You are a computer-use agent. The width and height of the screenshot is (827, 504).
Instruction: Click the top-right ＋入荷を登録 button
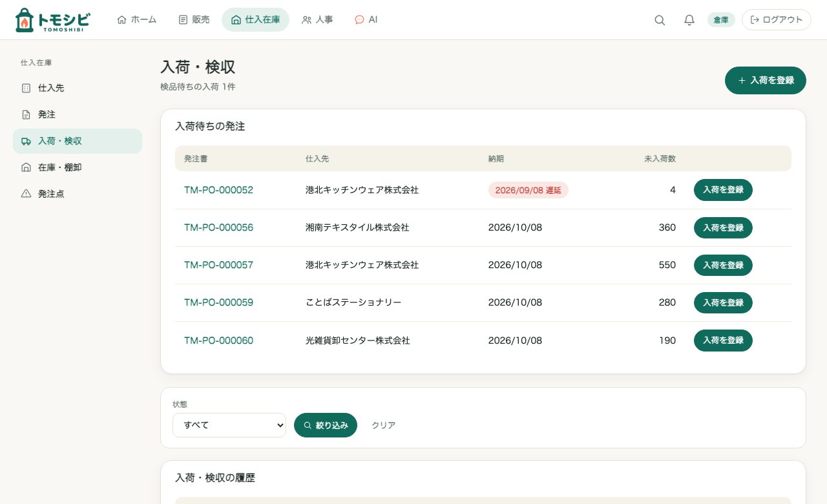766,81
